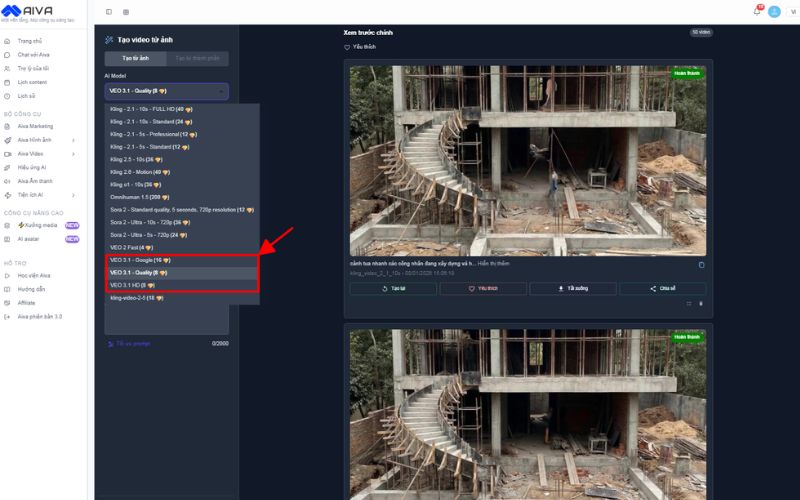Collapse the AI Model dropdown showing VEO 3.1 - Quality
800x500 pixels.
[166, 91]
